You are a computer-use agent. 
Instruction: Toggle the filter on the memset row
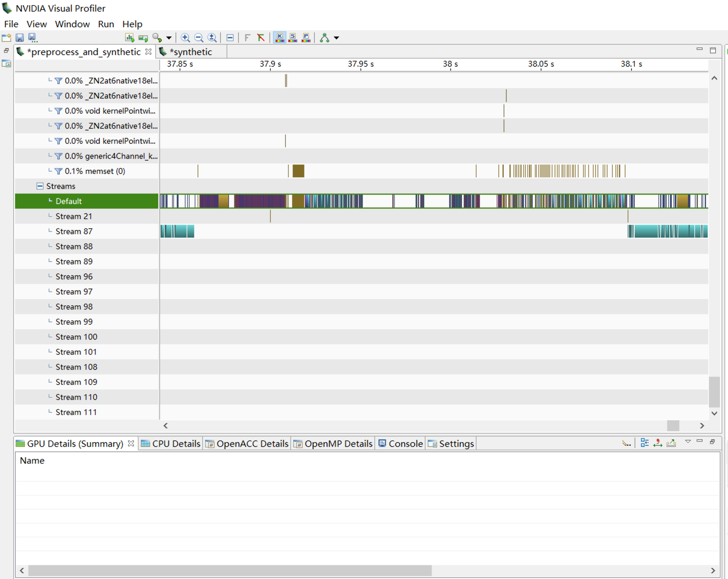(59, 171)
